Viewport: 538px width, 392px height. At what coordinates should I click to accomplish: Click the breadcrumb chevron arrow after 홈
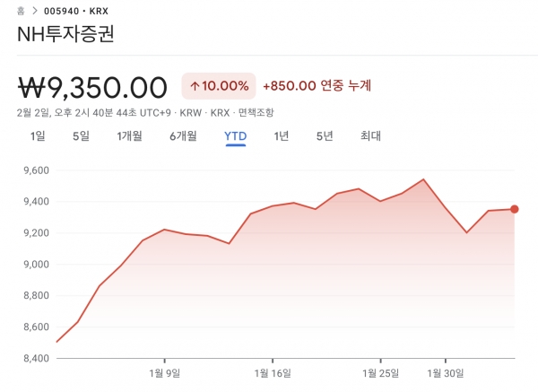point(34,11)
